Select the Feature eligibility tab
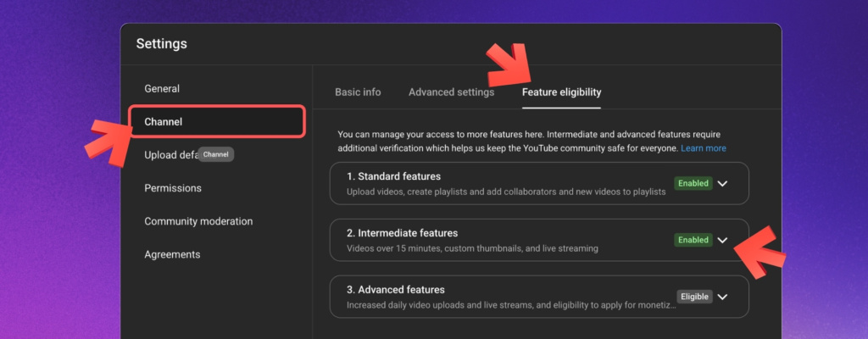Screen dimensions: 868x339 click(x=561, y=92)
